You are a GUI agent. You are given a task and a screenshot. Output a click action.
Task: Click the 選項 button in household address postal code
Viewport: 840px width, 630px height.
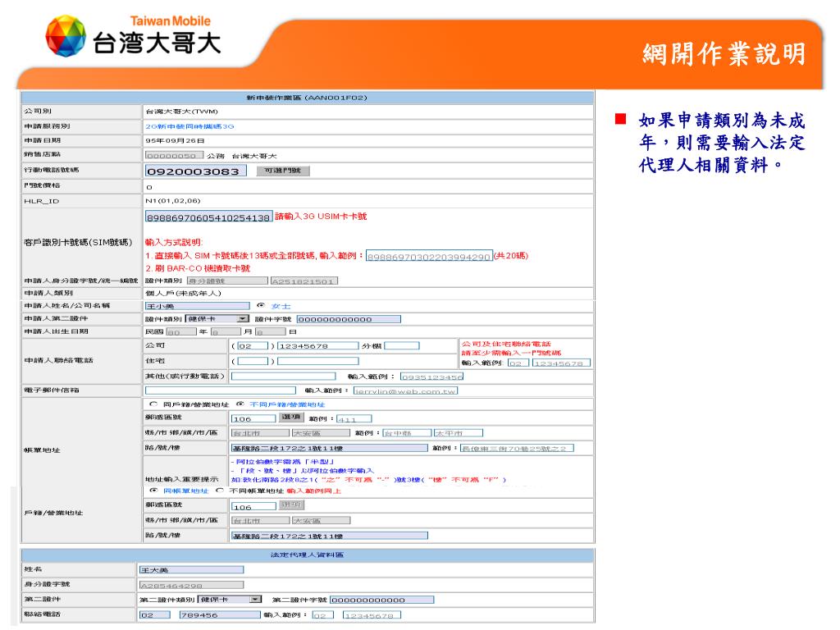(x=292, y=504)
